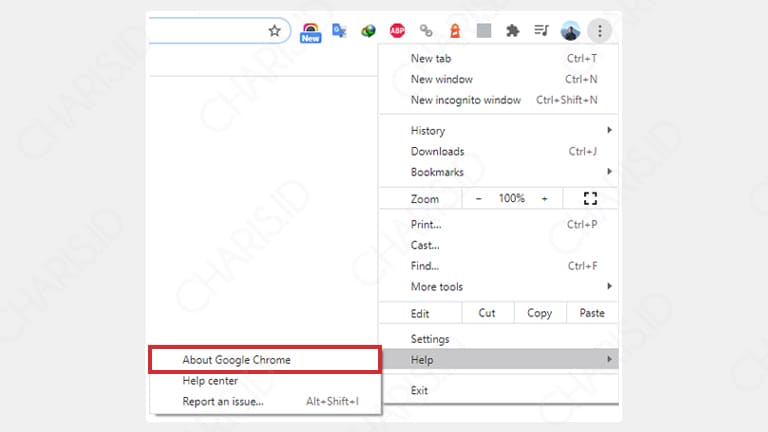Increase zoom with the plus button
The width and height of the screenshot is (768, 432).
pyautogui.click(x=544, y=198)
